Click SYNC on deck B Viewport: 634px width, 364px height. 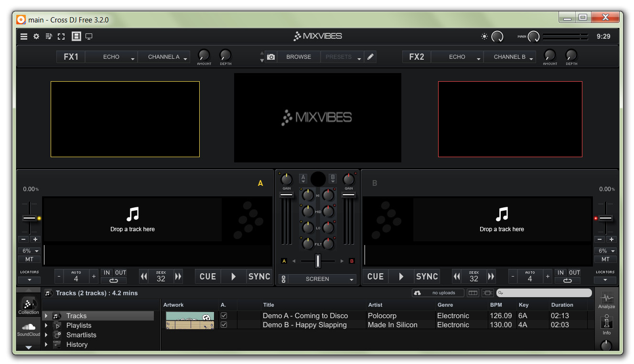[427, 277]
